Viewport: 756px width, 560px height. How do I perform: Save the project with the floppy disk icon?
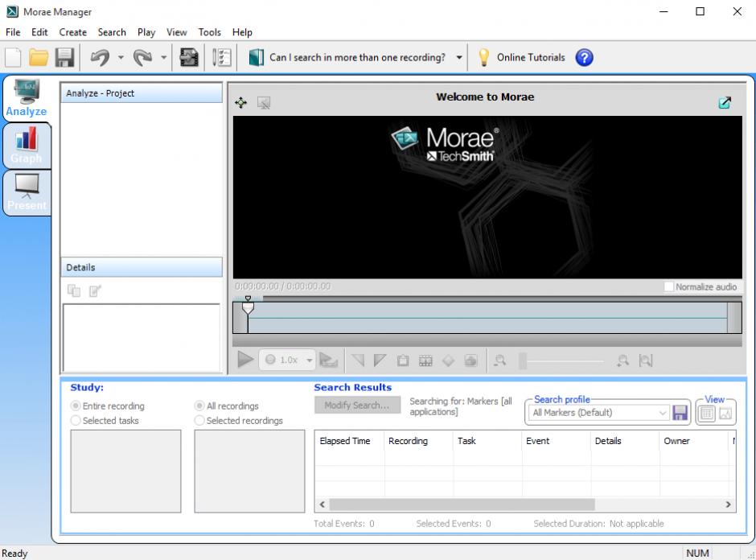(x=64, y=57)
